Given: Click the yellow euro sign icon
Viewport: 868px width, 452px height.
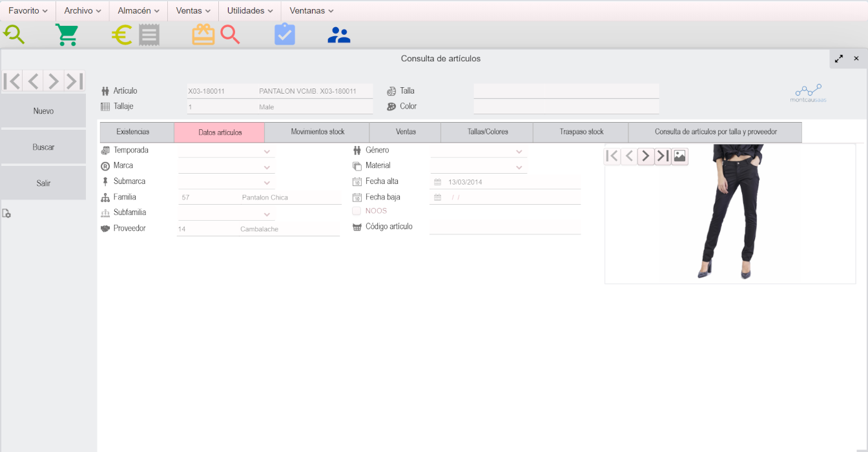Looking at the screenshot, I should point(121,35).
